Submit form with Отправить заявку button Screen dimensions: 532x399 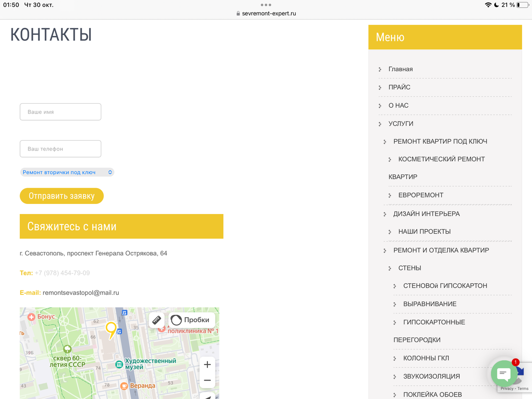(x=61, y=196)
